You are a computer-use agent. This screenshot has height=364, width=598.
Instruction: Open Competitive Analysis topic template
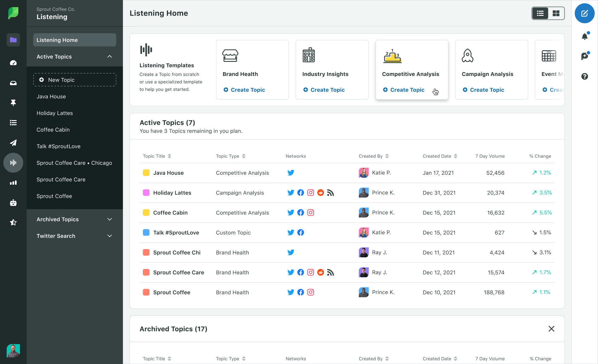tap(407, 90)
